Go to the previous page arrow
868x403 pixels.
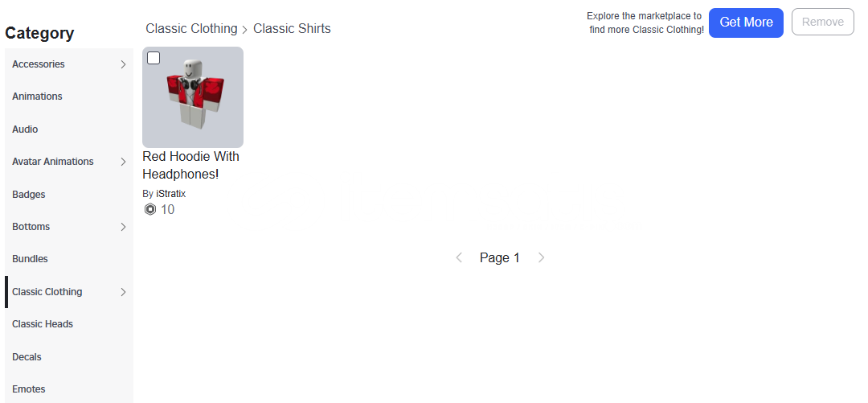[x=459, y=257]
